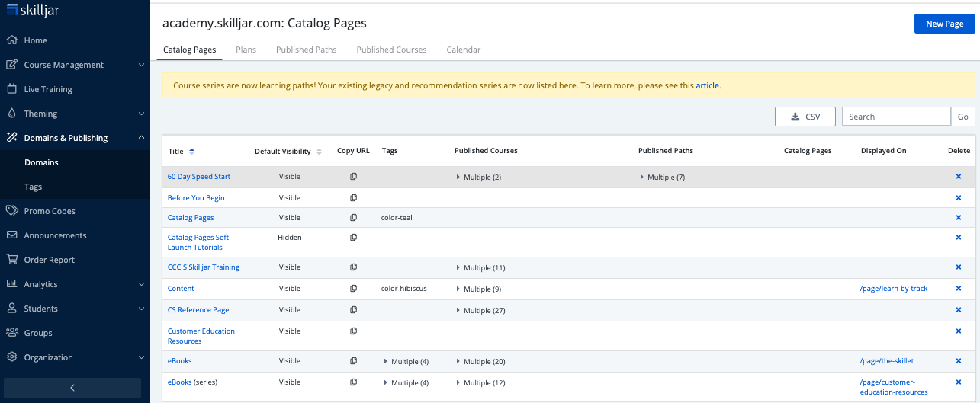
Task: Expand the Organization menu chevron
Action: pos(141,357)
